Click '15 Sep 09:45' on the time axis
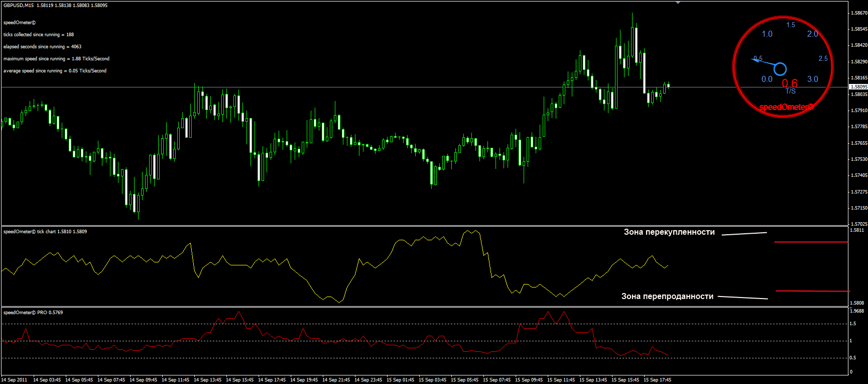The image size is (868, 384). (x=529, y=380)
